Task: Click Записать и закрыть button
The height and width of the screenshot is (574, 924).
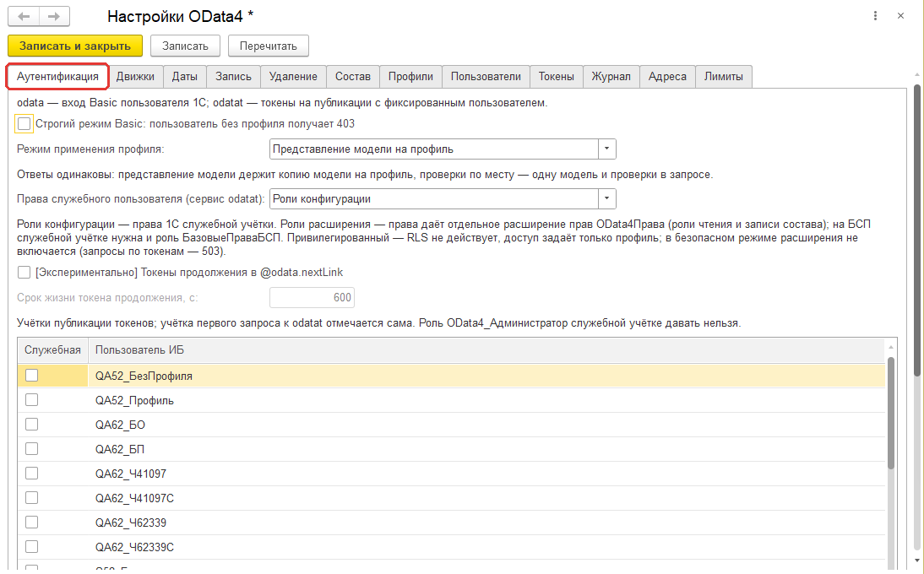Action: click(x=75, y=46)
